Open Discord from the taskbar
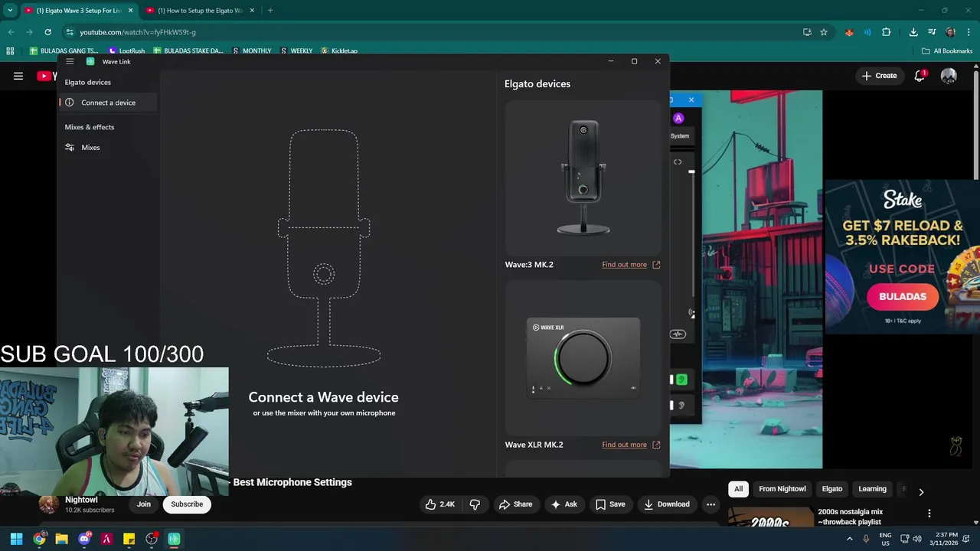 tap(84, 539)
